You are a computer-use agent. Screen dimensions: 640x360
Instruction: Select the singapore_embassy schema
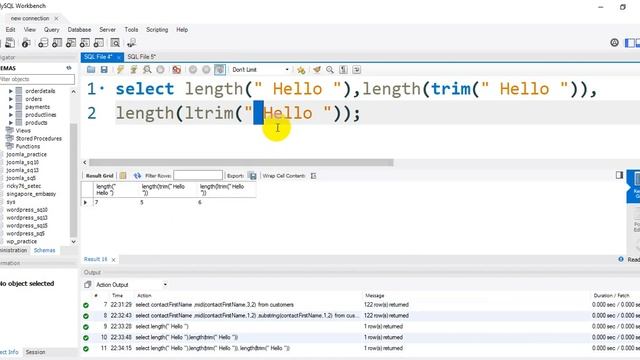(31, 194)
